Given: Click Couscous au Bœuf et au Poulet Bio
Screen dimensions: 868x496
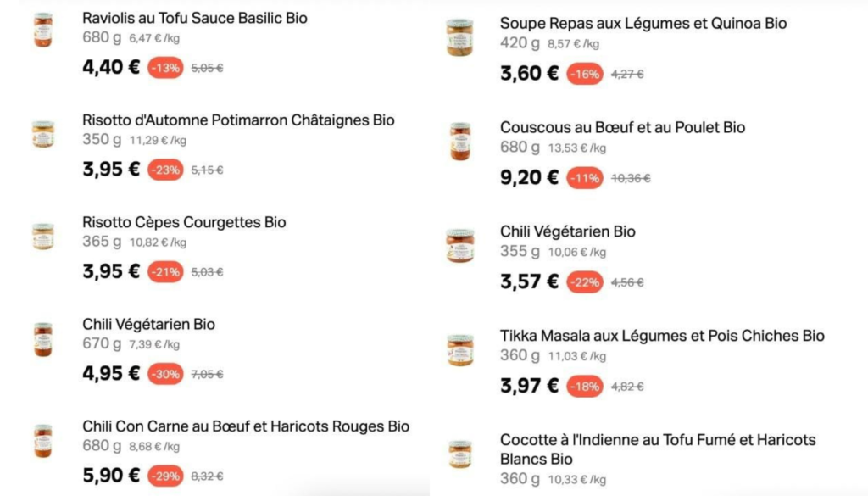Looking at the screenshot, I should coord(623,127).
